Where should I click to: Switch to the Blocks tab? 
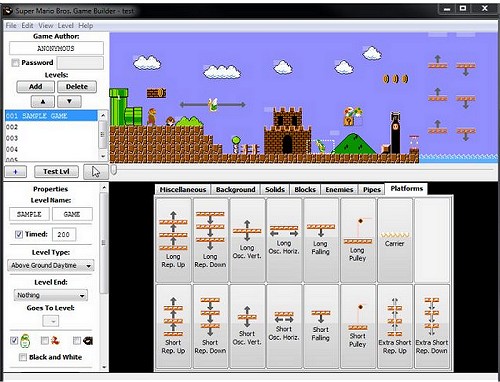(x=305, y=189)
